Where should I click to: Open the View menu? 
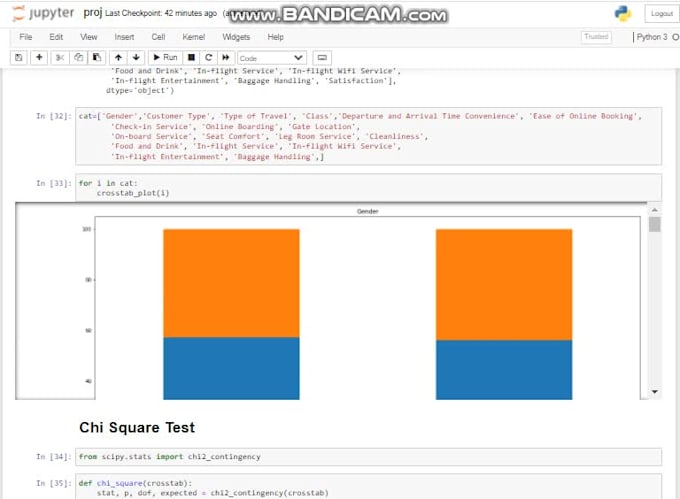click(88, 37)
